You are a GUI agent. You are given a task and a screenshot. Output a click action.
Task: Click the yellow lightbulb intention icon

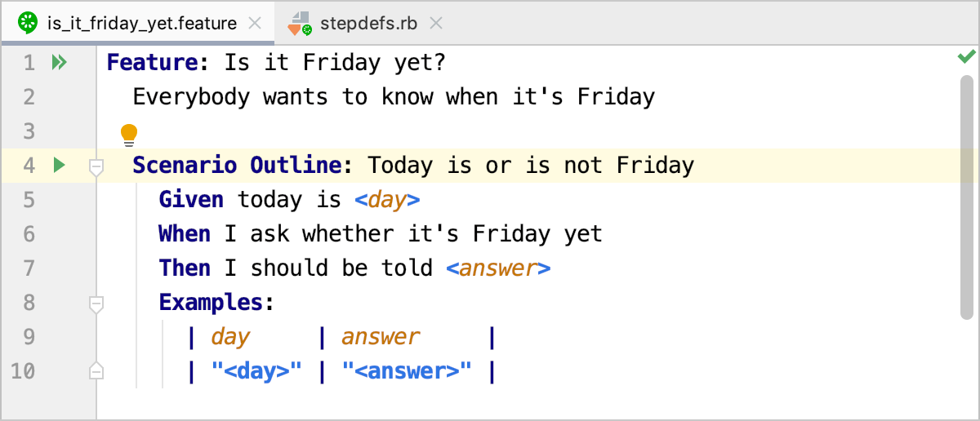click(x=128, y=134)
